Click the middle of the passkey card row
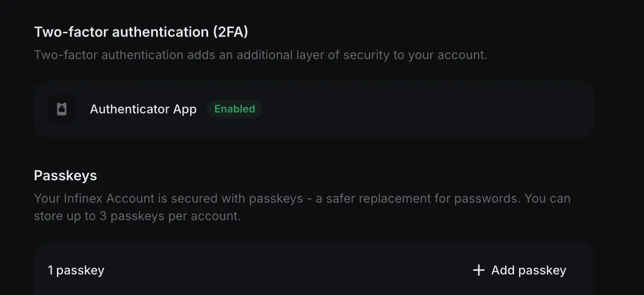 (x=313, y=270)
